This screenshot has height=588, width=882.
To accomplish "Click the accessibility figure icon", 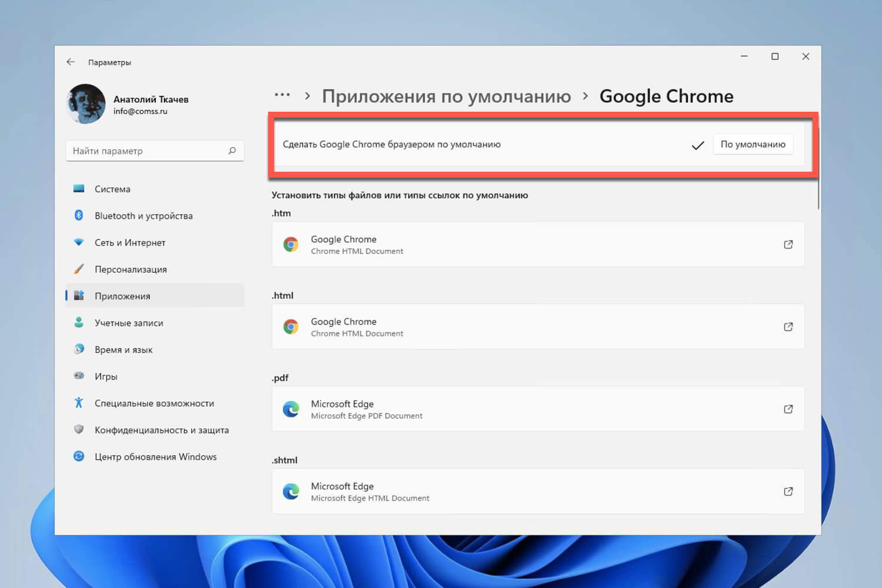I will tap(79, 403).
